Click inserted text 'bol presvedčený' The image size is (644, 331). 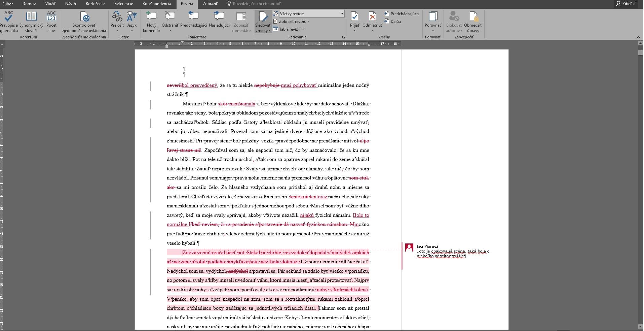coord(200,85)
